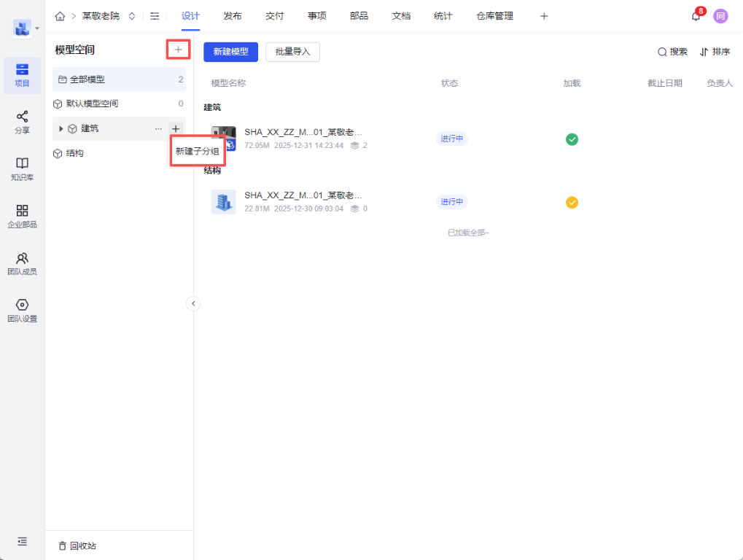Collapse the model space side panel

pos(193,303)
